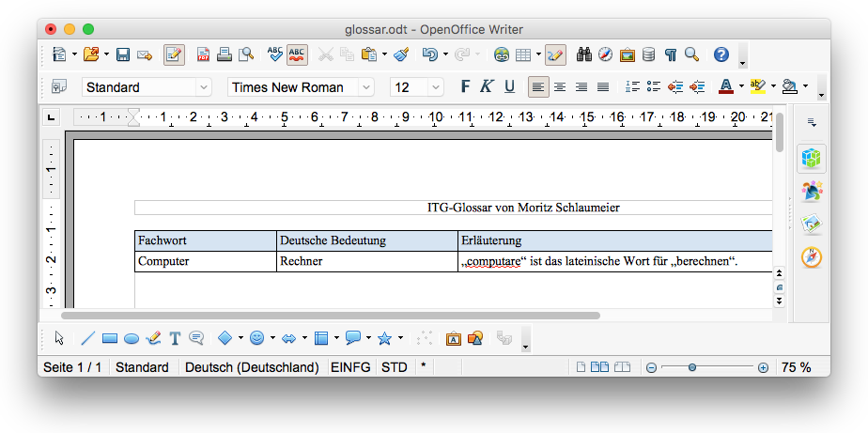
Task: Select the Rectangle drawing tool
Action: coord(109,338)
